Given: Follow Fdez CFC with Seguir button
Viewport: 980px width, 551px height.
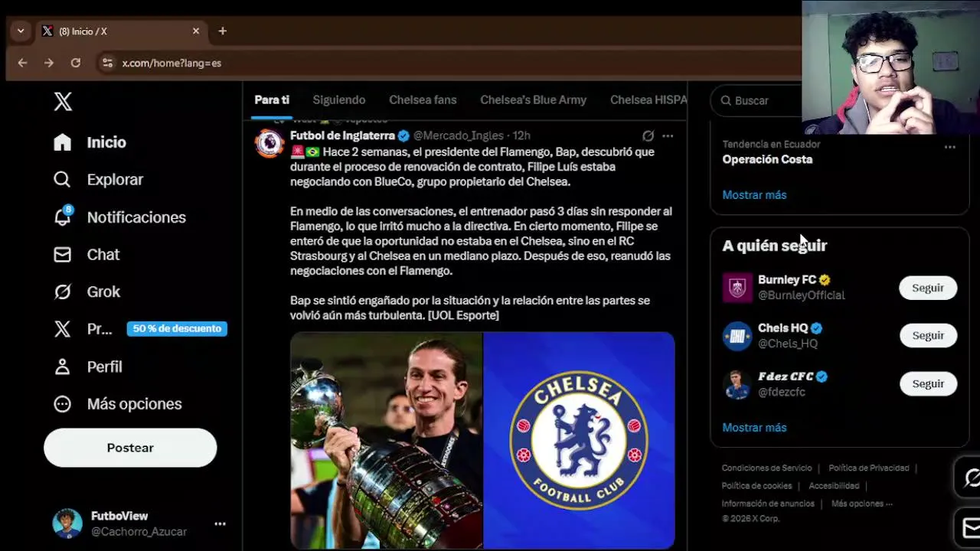Looking at the screenshot, I should pos(928,384).
